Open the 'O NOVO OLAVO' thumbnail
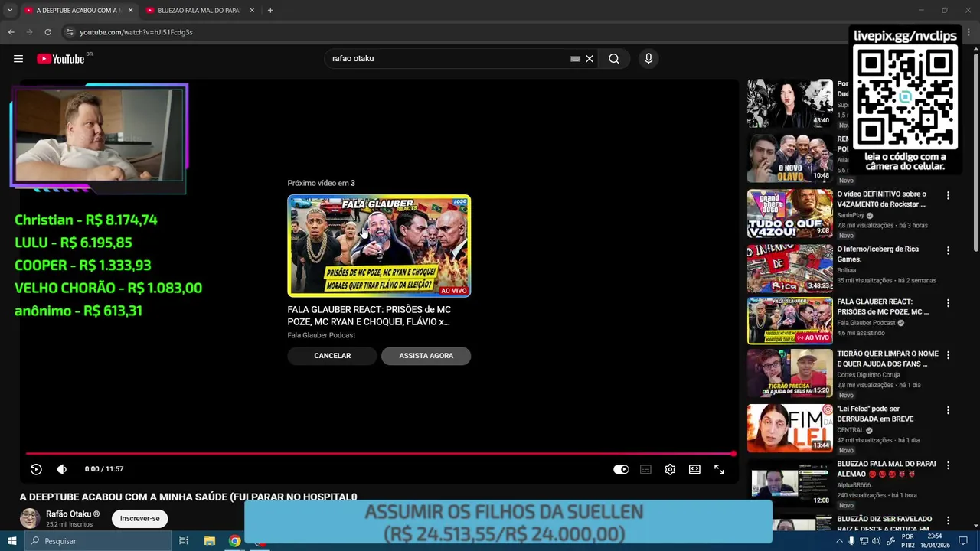The height and width of the screenshot is (551, 980). point(790,158)
